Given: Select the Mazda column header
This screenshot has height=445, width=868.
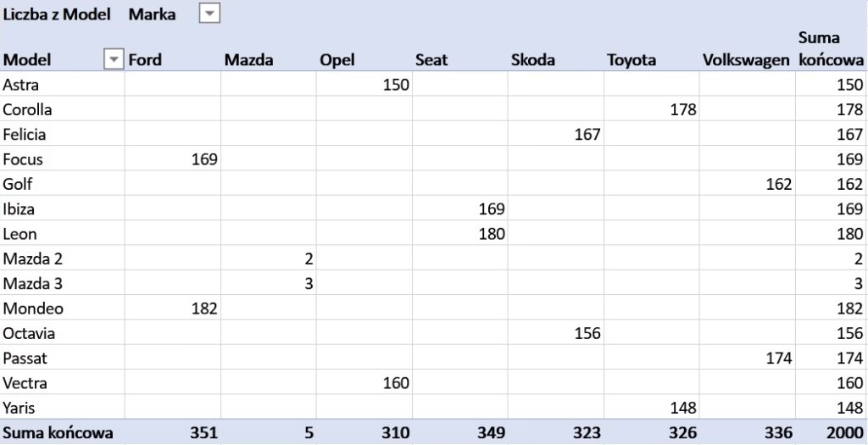Looking at the screenshot, I should pos(248,59).
